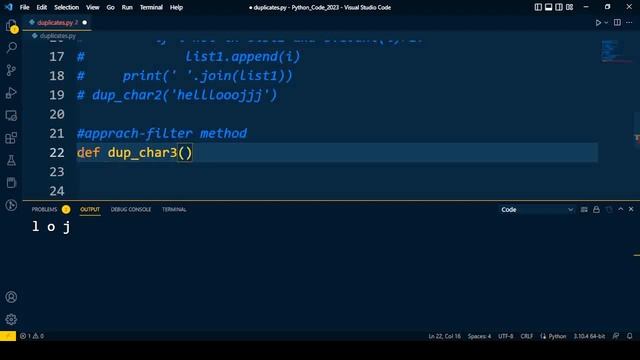The image size is (640, 360).
Task: Open notifications bell icon
Action: pyautogui.click(x=629, y=336)
